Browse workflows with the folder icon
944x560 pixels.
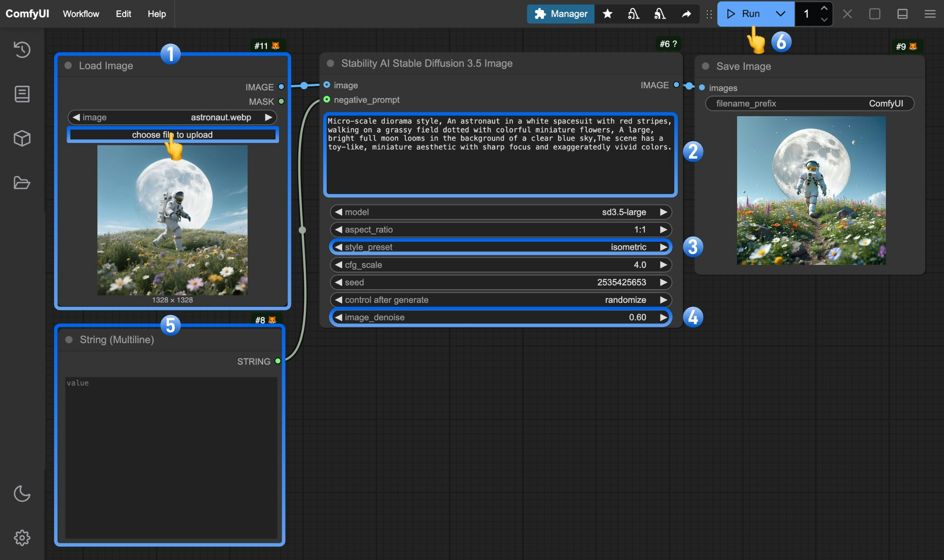pyautogui.click(x=22, y=183)
